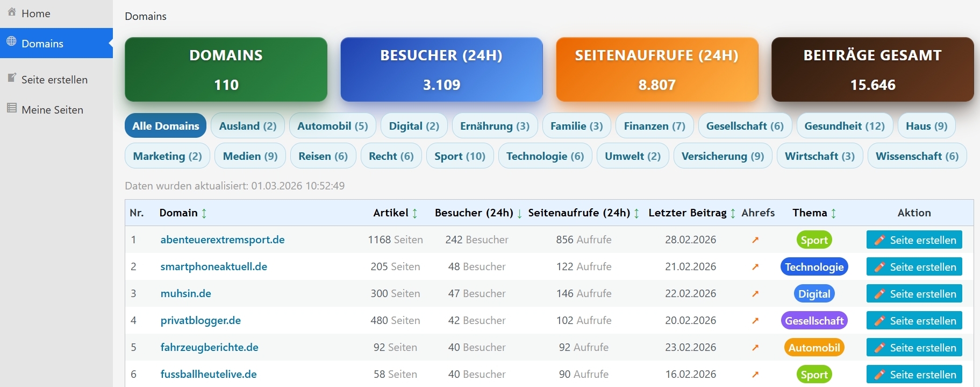Click the Gesellschaft badge in privatblogger.de row
Image resolution: width=980 pixels, height=387 pixels.
tap(814, 321)
